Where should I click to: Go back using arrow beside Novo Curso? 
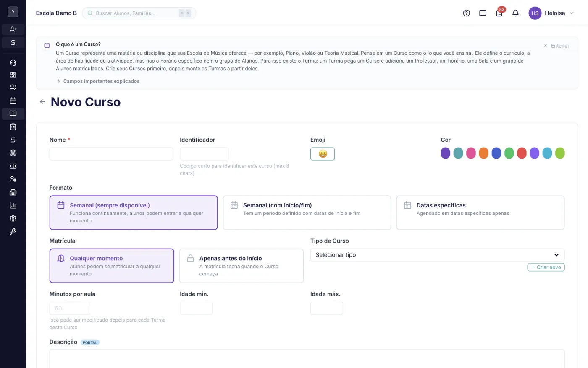click(x=42, y=102)
